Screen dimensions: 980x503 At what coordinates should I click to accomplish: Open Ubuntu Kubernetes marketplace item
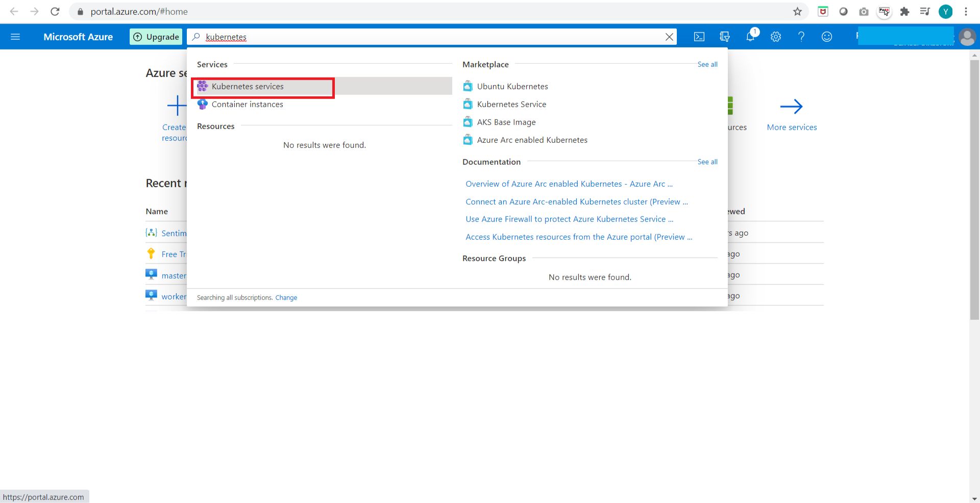coord(512,86)
